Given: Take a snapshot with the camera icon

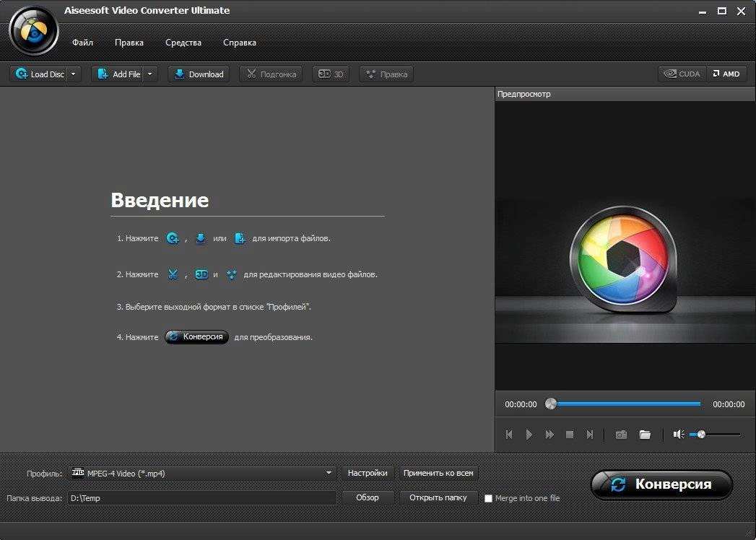Looking at the screenshot, I should (x=621, y=435).
